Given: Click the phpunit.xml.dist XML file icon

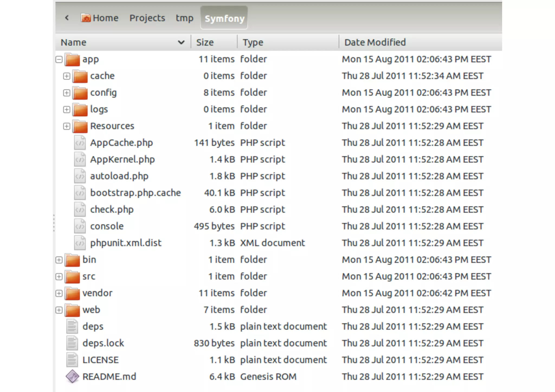Looking at the screenshot, I should click(x=80, y=243).
